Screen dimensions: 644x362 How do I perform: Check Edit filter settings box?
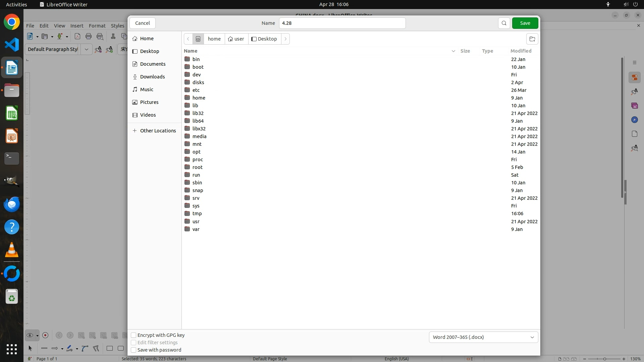coord(133,343)
